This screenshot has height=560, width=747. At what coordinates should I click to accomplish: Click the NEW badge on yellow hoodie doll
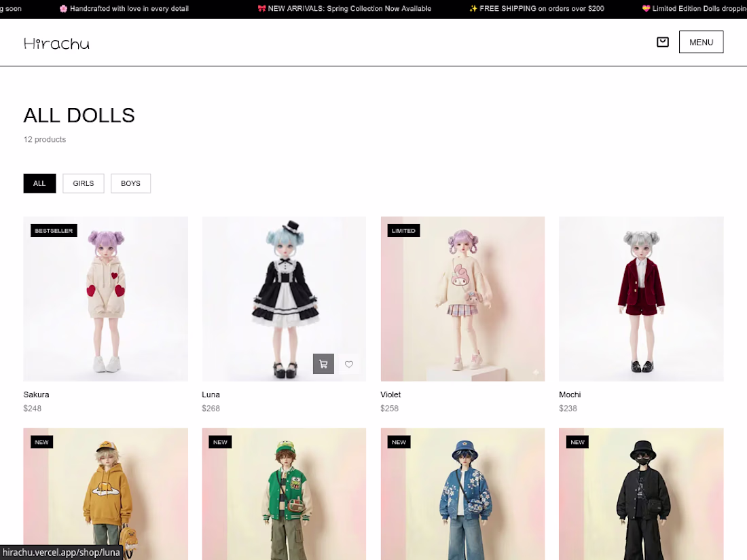click(41, 442)
